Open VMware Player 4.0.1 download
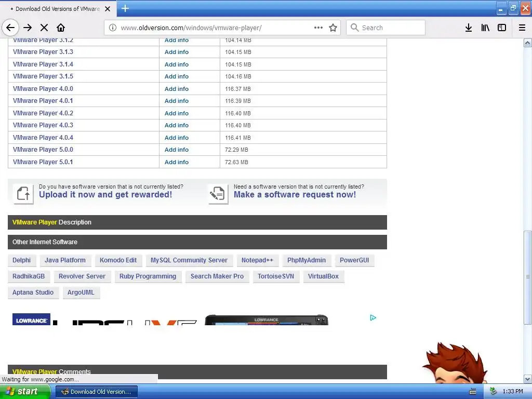532x399 pixels. pyautogui.click(x=43, y=101)
